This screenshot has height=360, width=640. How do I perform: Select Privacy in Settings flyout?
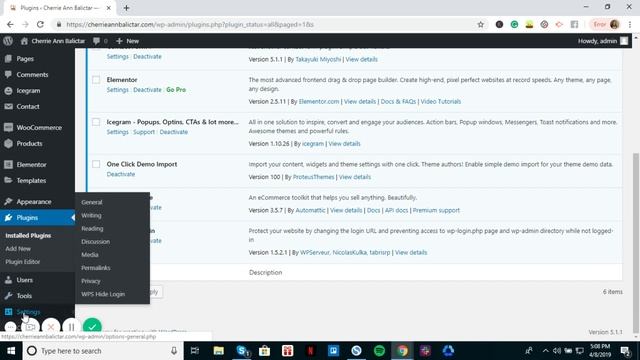pyautogui.click(x=91, y=281)
